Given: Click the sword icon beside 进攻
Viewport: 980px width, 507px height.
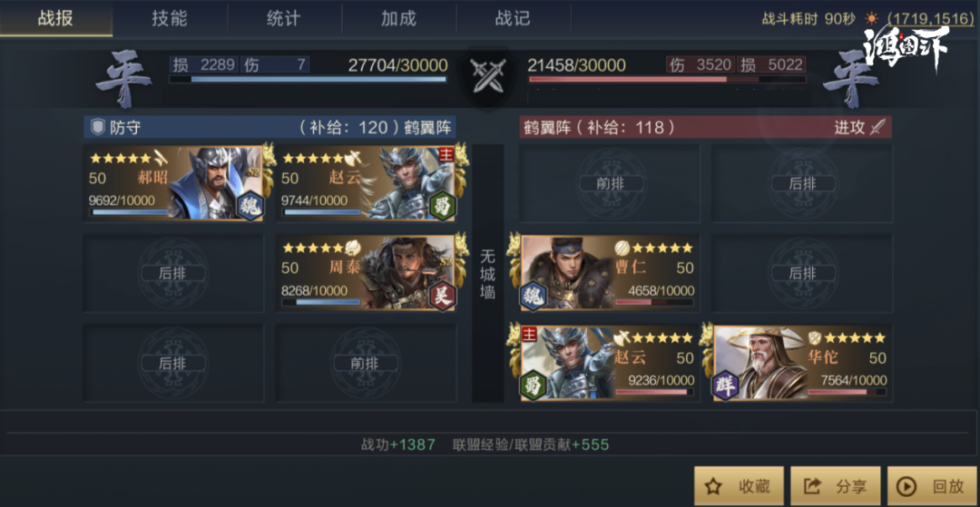Looking at the screenshot, I should tap(878, 127).
